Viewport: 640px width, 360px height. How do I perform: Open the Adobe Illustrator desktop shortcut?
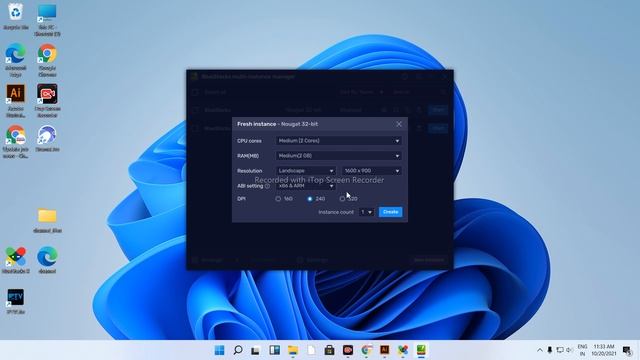pos(16,100)
